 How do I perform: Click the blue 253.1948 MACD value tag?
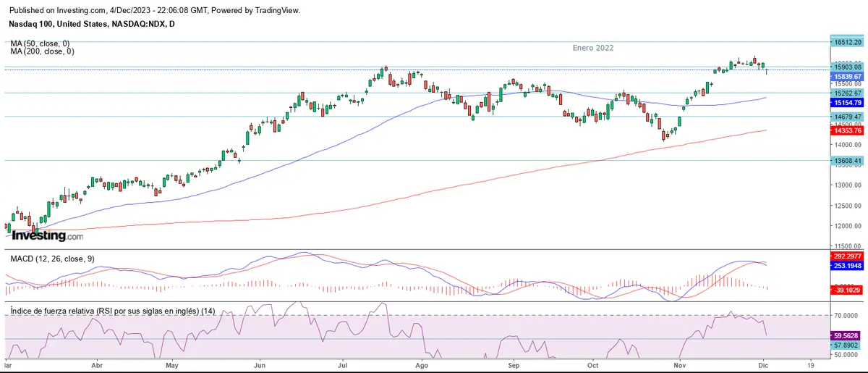tap(847, 266)
